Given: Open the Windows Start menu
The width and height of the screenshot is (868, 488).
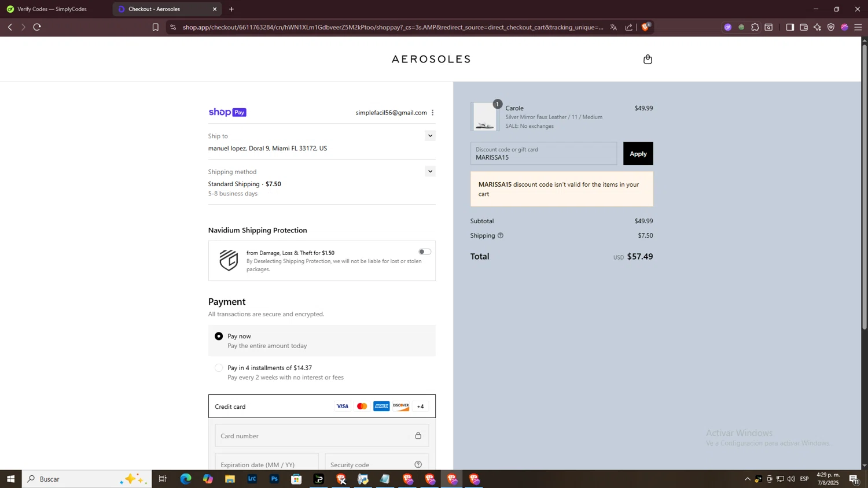Looking at the screenshot, I should 10,479.
